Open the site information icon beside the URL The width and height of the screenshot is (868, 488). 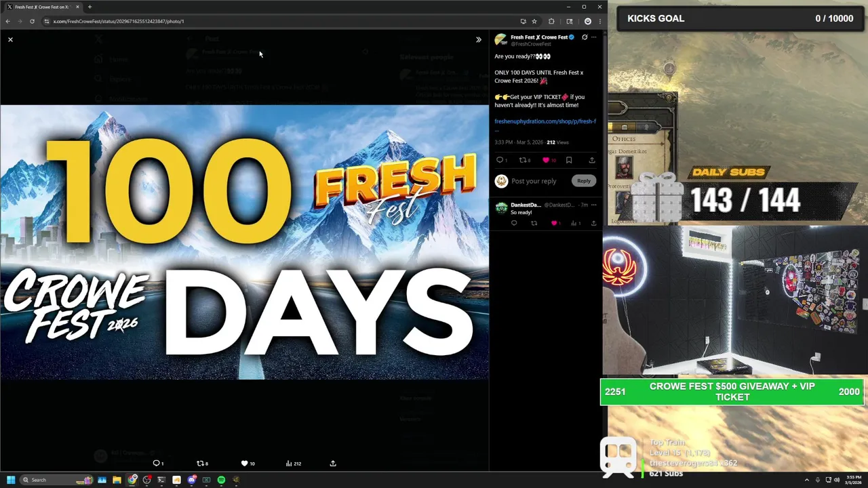click(46, 21)
